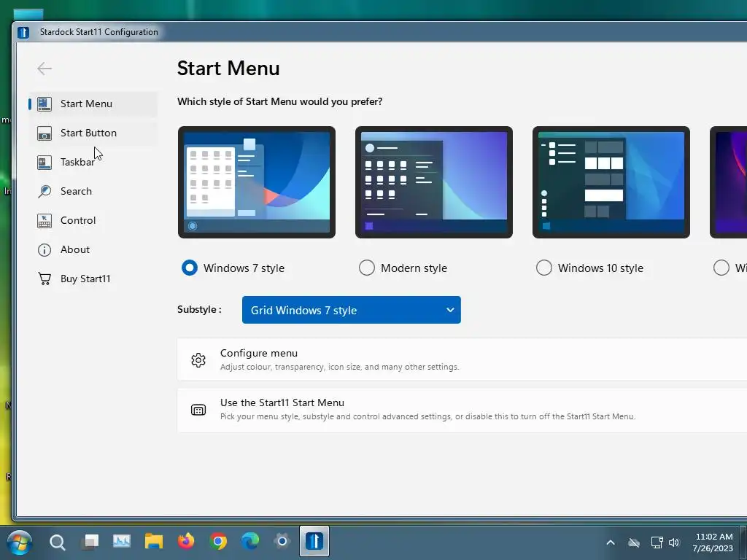
Task: Click the cloud sync tray icon
Action: pyautogui.click(x=634, y=542)
